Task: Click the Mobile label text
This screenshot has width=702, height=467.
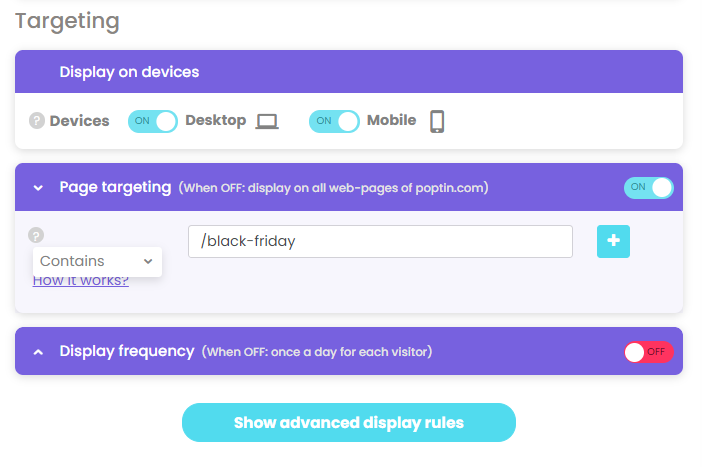Action: pyautogui.click(x=391, y=120)
